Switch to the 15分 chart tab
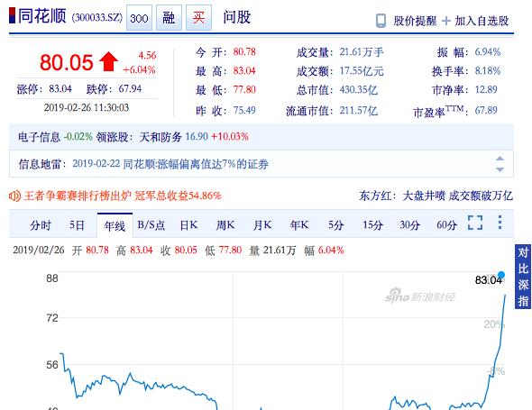Image resolution: width=532 pixels, height=410 pixels. tap(372, 225)
